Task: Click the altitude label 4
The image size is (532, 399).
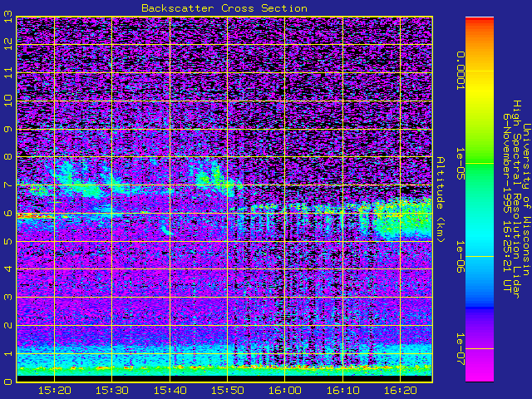Action: (x=8, y=268)
